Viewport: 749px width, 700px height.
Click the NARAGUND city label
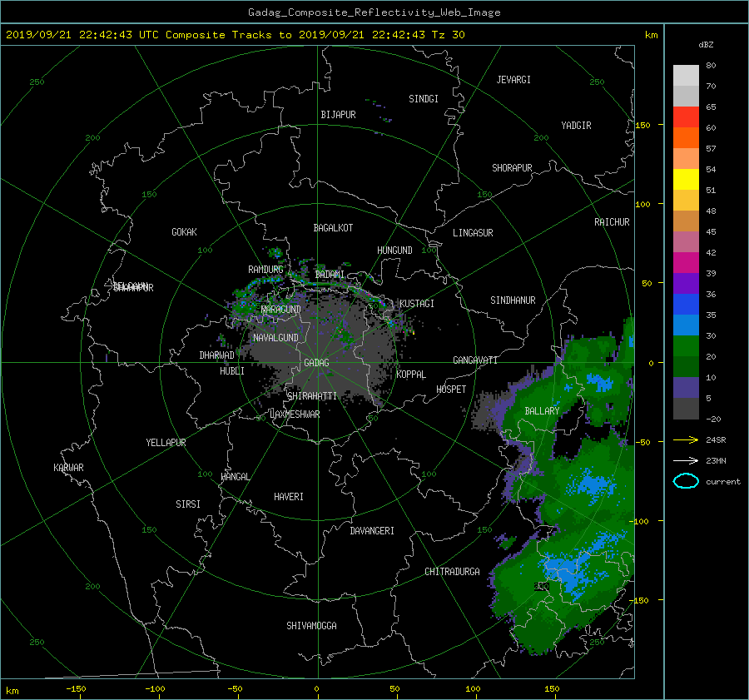pos(281,310)
